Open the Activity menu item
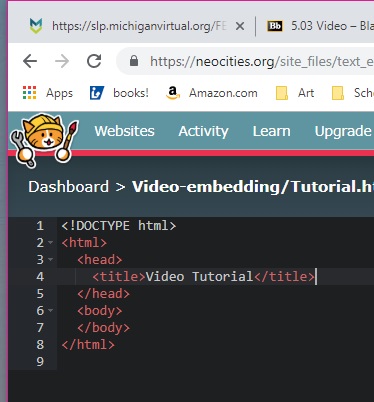The height and width of the screenshot is (402, 374). 203,131
